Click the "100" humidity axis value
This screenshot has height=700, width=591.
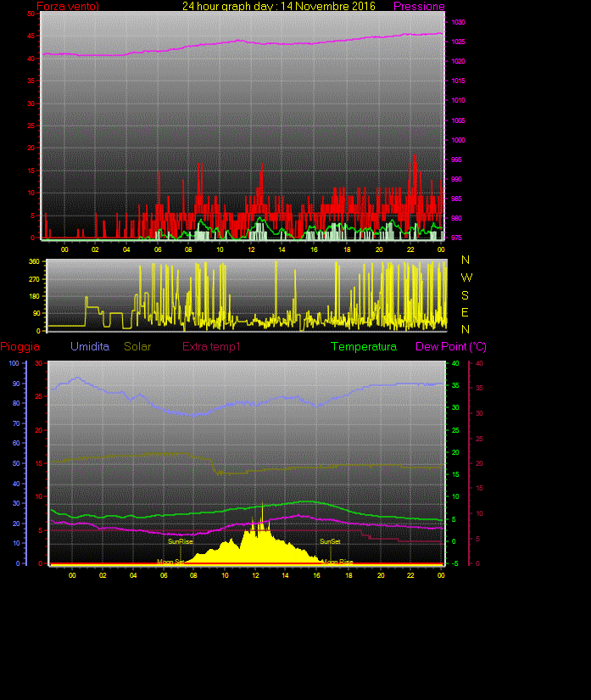[x=14, y=363]
